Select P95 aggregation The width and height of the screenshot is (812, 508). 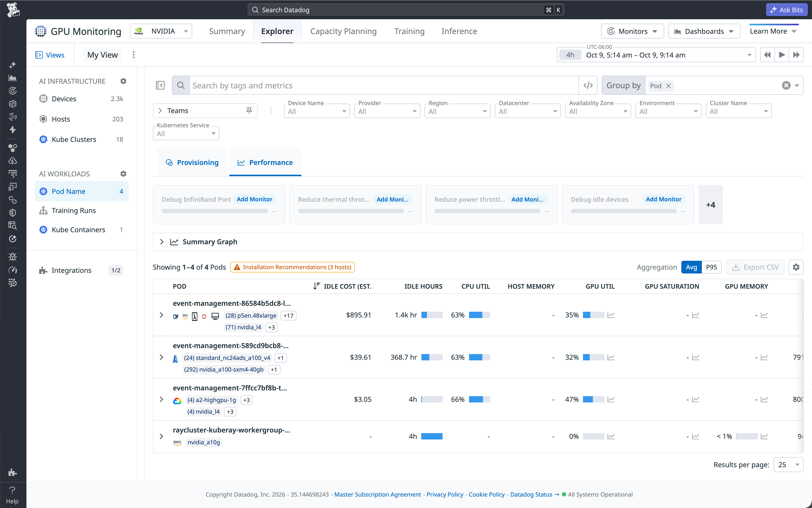(x=711, y=267)
